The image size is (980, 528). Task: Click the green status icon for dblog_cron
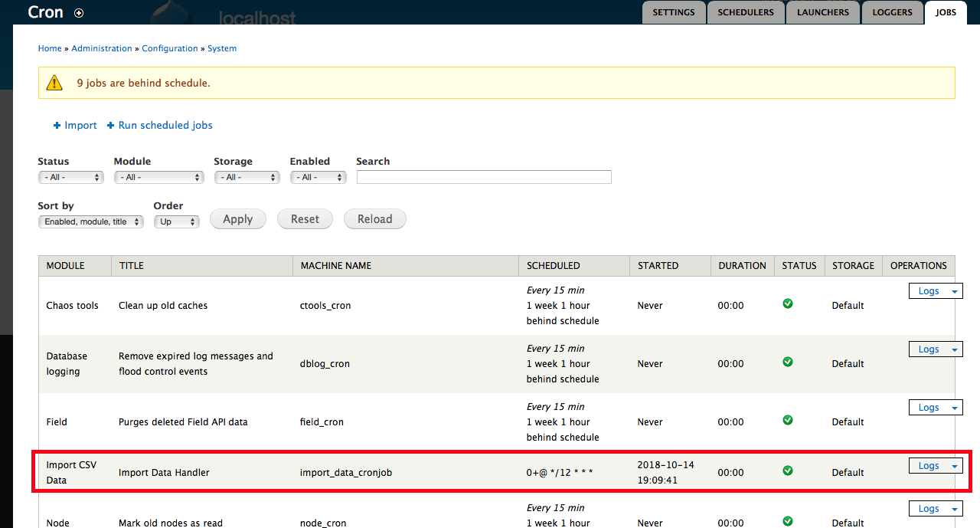[787, 362]
